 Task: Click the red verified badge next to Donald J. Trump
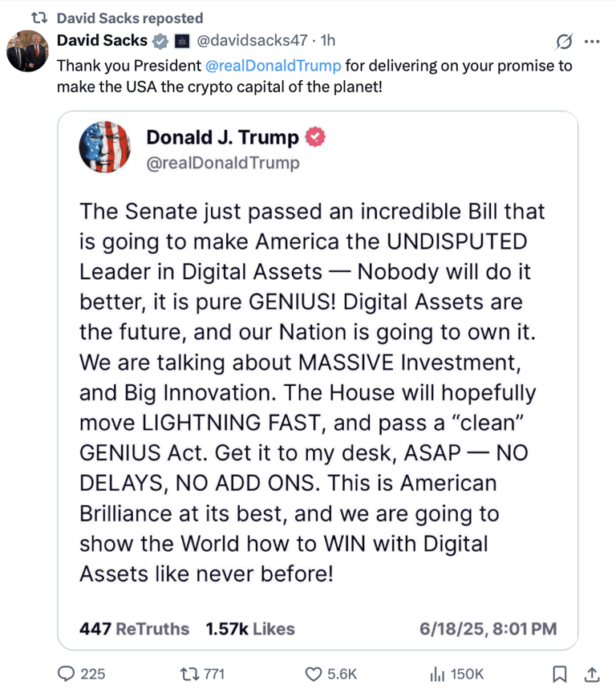click(315, 138)
